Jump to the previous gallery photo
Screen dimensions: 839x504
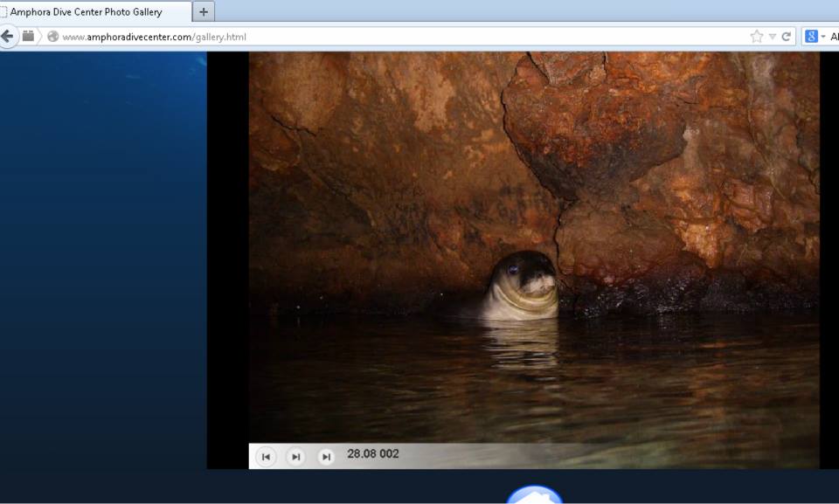point(266,456)
